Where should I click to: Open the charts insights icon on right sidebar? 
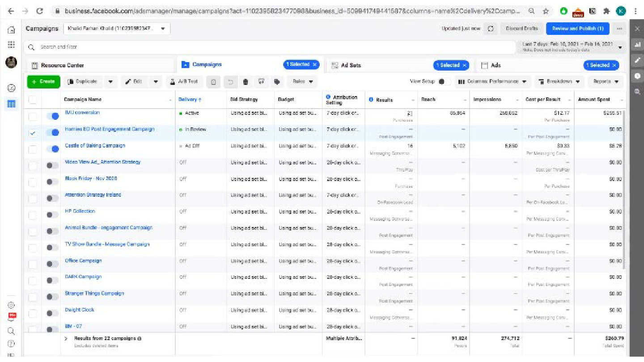(x=637, y=45)
